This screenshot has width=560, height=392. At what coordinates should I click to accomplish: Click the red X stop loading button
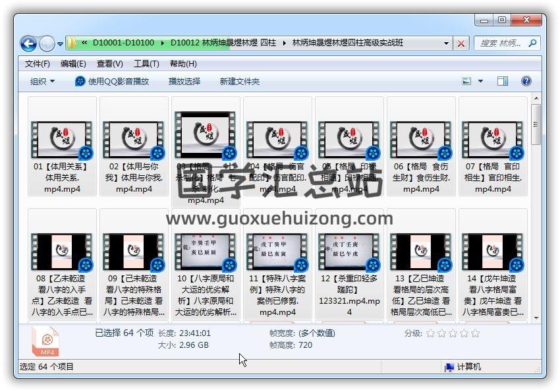click(461, 43)
